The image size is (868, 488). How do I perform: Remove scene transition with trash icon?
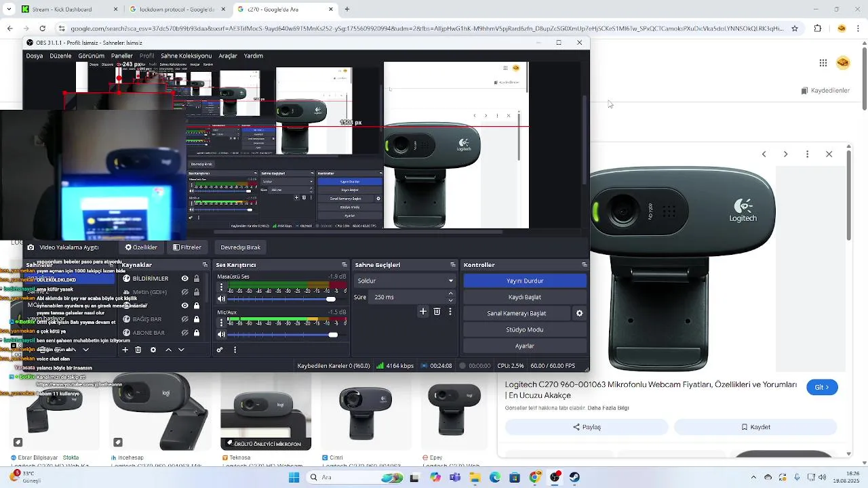tap(437, 312)
